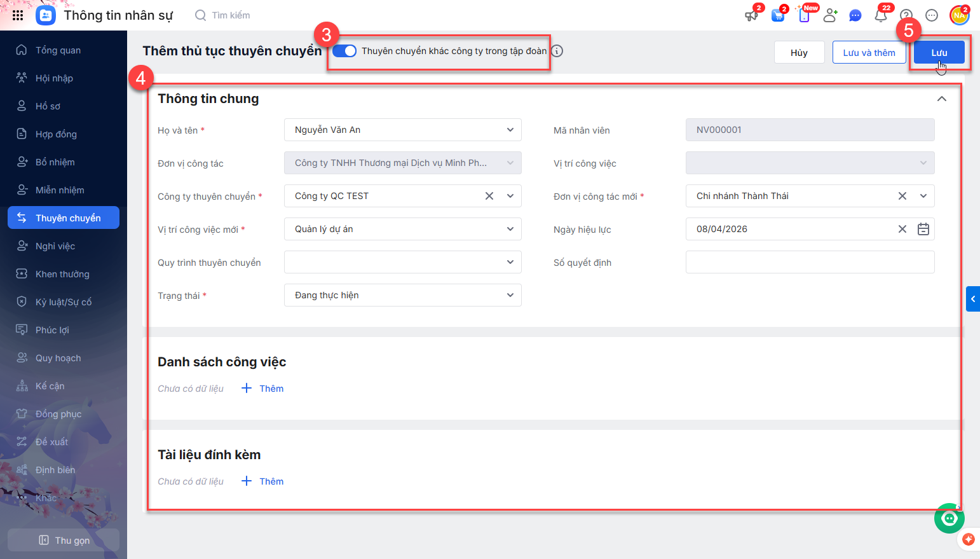Image resolution: width=980 pixels, height=559 pixels.
Task: Open the app launcher grid icon
Action: point(18,15)
